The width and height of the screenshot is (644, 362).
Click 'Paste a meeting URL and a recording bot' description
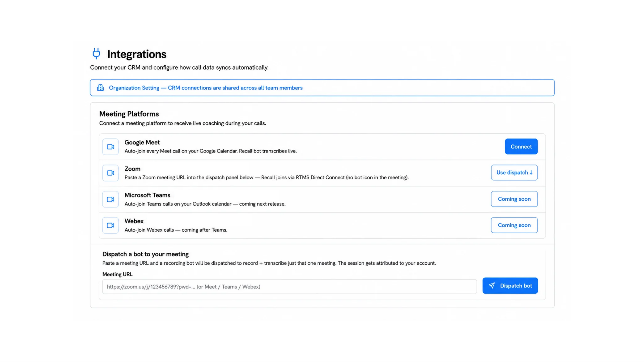[269, 263]
